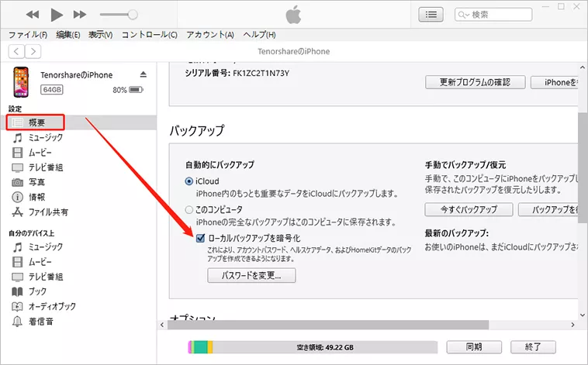Click the パスワードを変更... button
588x365 pixels.
(251, 275)
